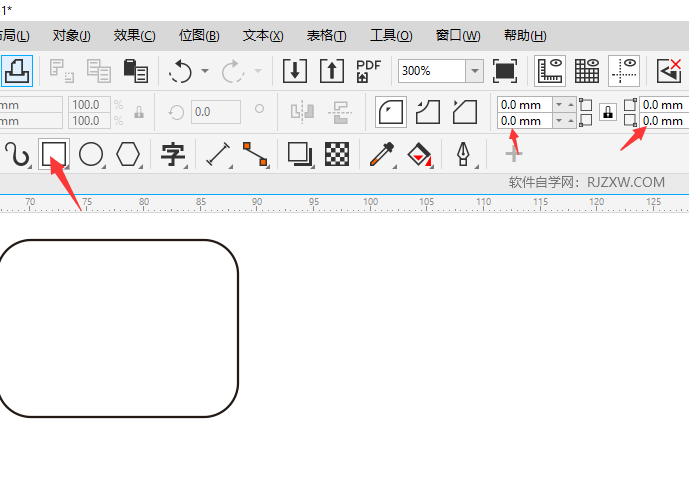Image resolution: width=689 pixels, height=493 pixels.
Task: Activate the Text tool
Action: point(174,153)
